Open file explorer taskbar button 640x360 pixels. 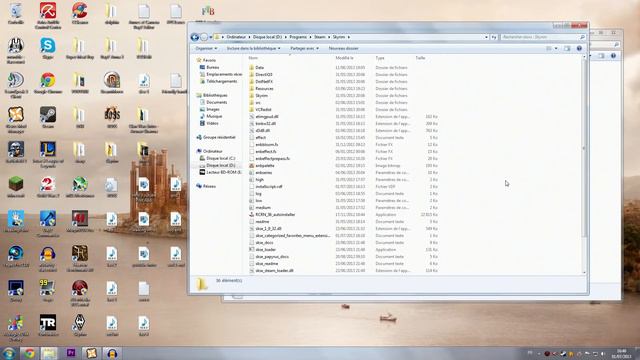click(49, 353)
